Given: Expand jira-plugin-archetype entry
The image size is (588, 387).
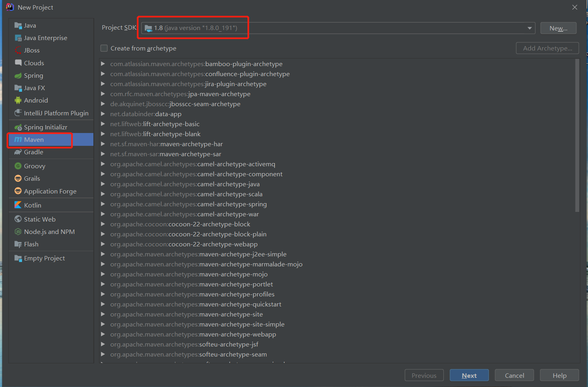Looking at the screenshot, I should click(103, 84).
